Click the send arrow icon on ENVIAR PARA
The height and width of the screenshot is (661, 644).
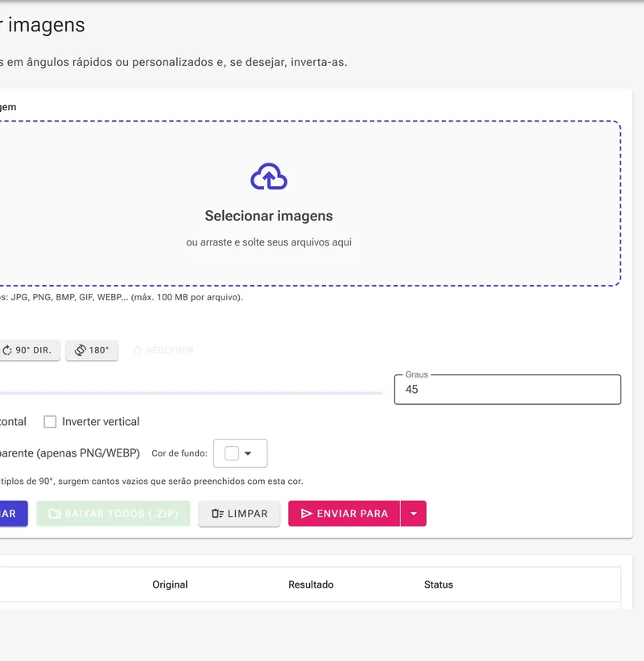click(307, 514)
